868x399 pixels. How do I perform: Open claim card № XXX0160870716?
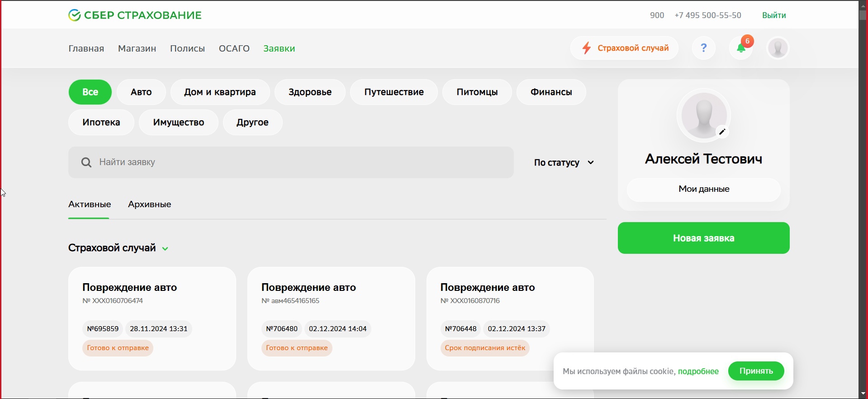(x=510, y=319)
